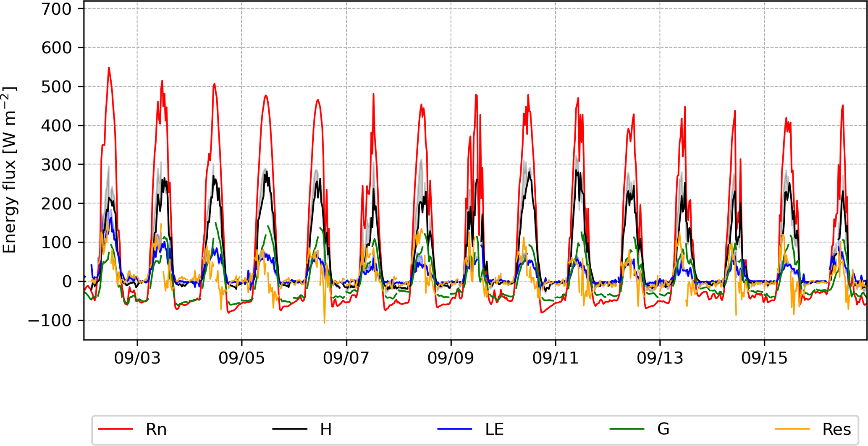Click the orange Res legend line
The image size is (868, 446).
pyautogui.click(x=792, y=429)
